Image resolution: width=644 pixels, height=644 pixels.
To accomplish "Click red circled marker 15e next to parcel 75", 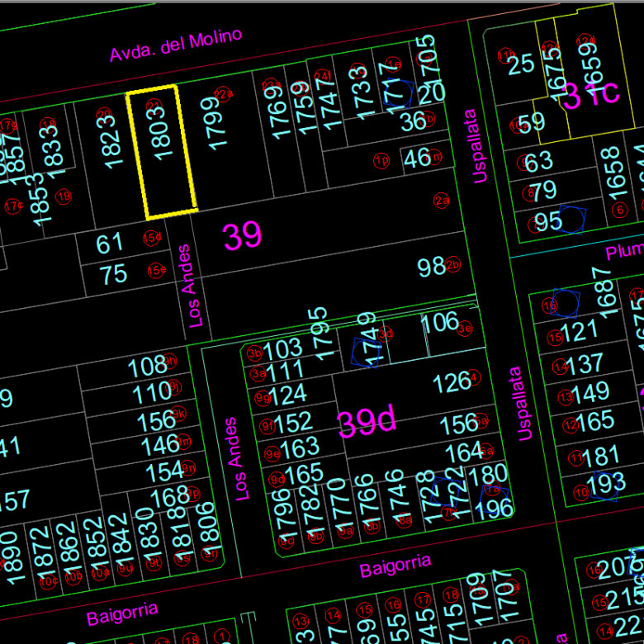I will [x=155, y=270].
